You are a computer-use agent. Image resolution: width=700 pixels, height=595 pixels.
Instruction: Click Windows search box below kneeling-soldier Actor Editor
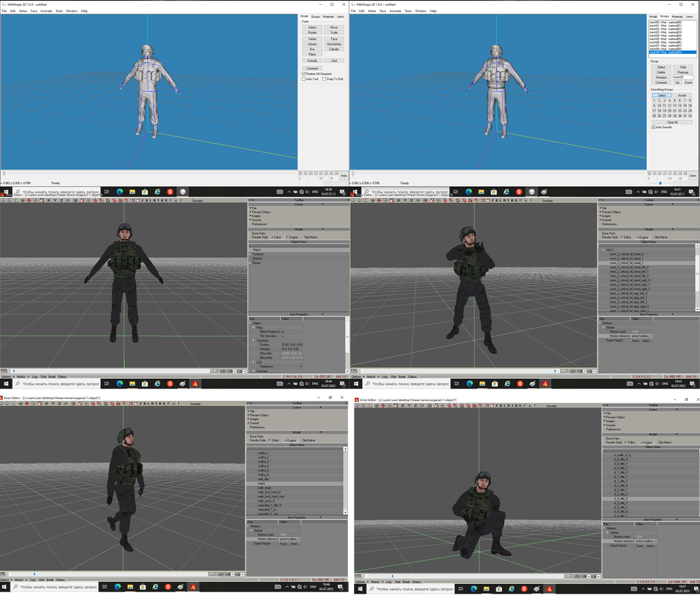(x=409, y=589)
